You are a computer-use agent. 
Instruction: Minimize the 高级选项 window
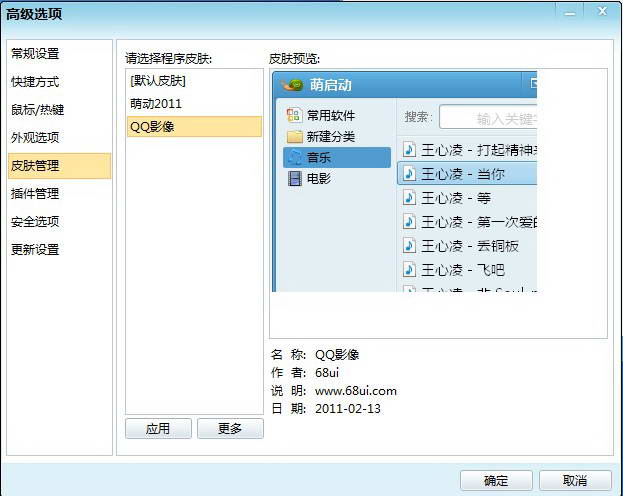[570, 12]
